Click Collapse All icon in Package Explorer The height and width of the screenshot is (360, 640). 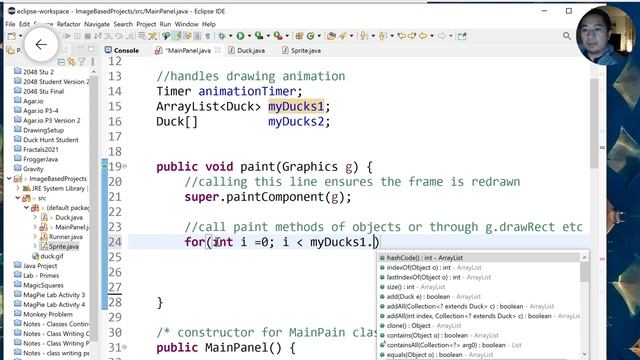click(61, 62)
